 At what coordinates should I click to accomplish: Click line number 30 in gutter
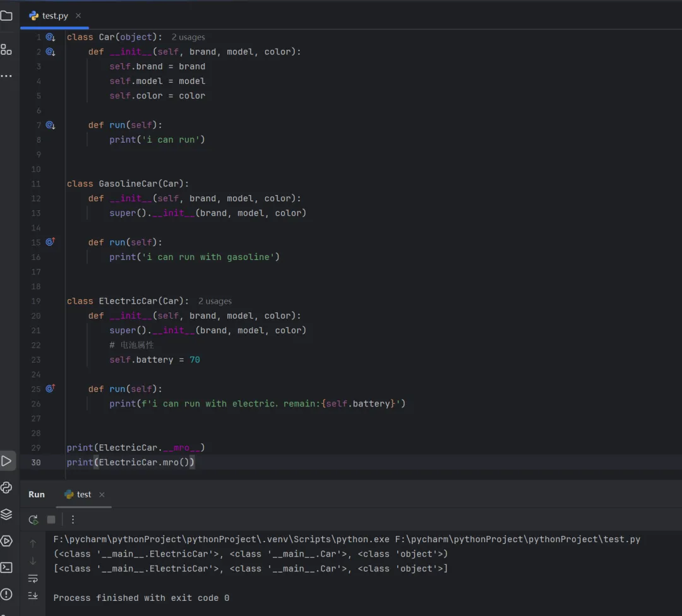[36, 463]
